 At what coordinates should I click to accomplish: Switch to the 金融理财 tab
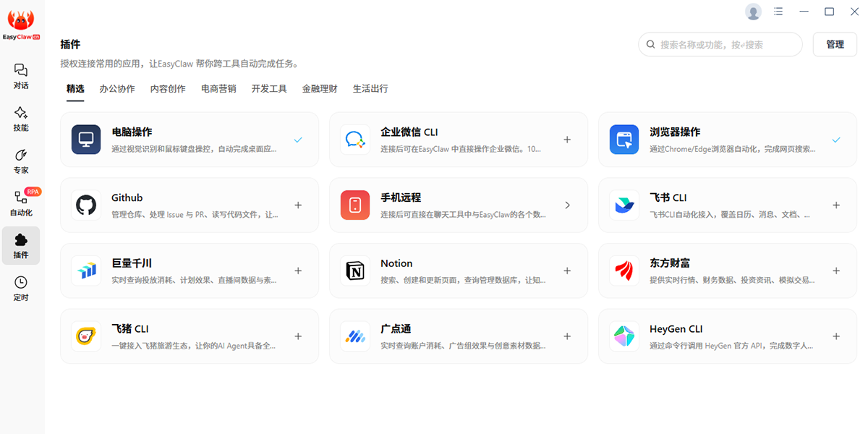tap(320, 89)
